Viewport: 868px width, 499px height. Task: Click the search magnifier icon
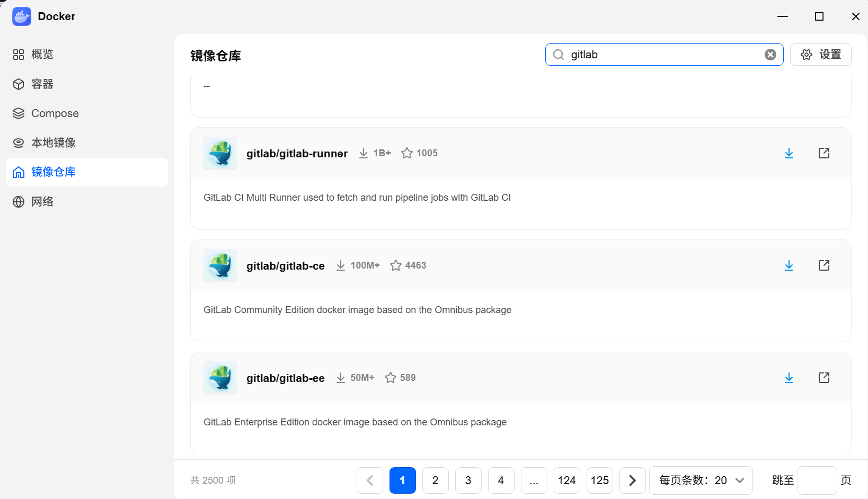559,55
